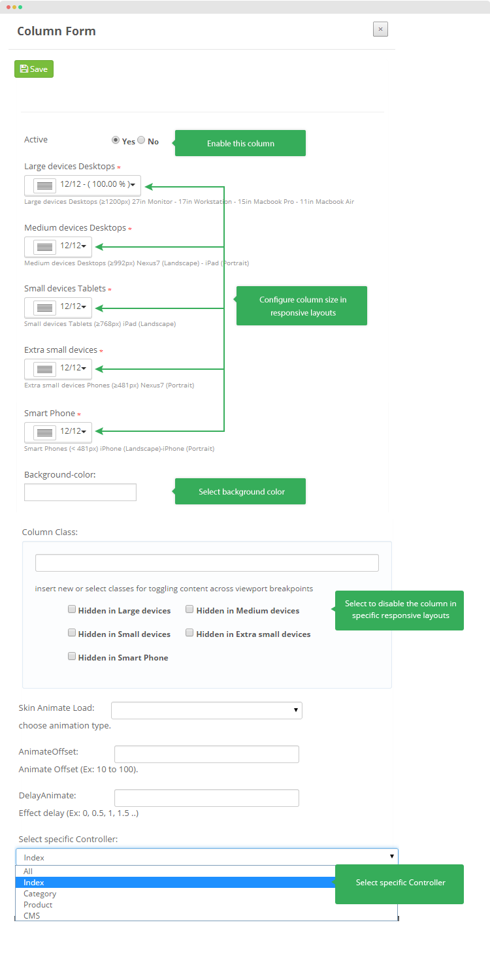Click grid icon in Medium devices Desktops selector
This screenshot has width=490, height=980.
coord(44,247)
